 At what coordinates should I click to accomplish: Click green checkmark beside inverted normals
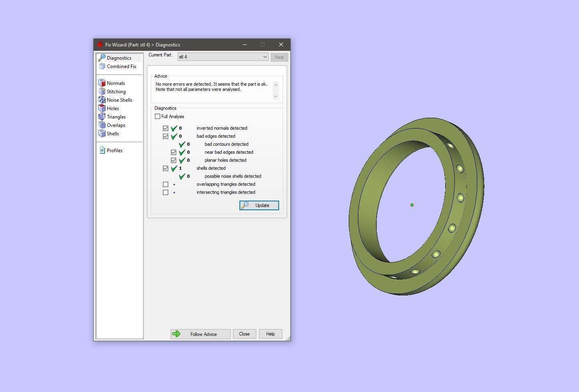pos(174,128)
